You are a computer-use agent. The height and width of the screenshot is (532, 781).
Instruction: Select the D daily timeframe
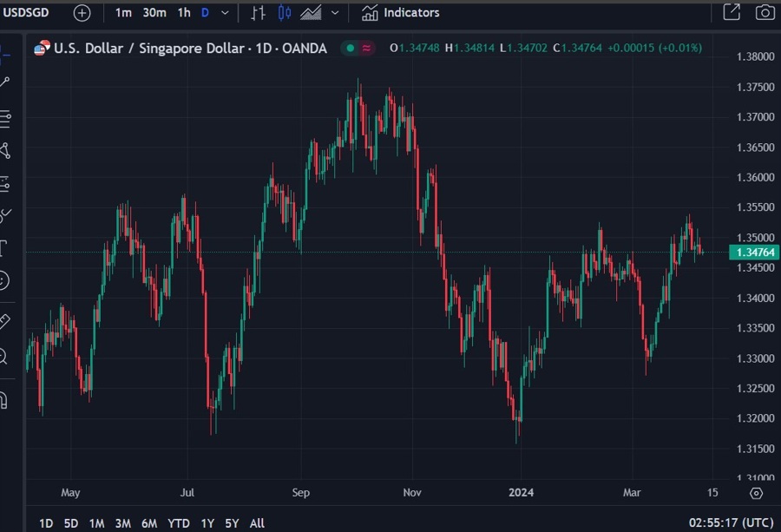(x=205, y=12)
